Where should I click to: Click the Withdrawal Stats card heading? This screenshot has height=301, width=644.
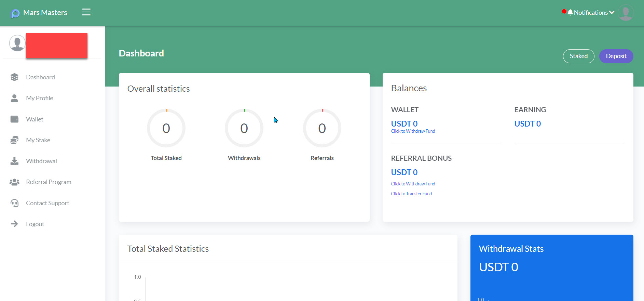pos(511,249)
